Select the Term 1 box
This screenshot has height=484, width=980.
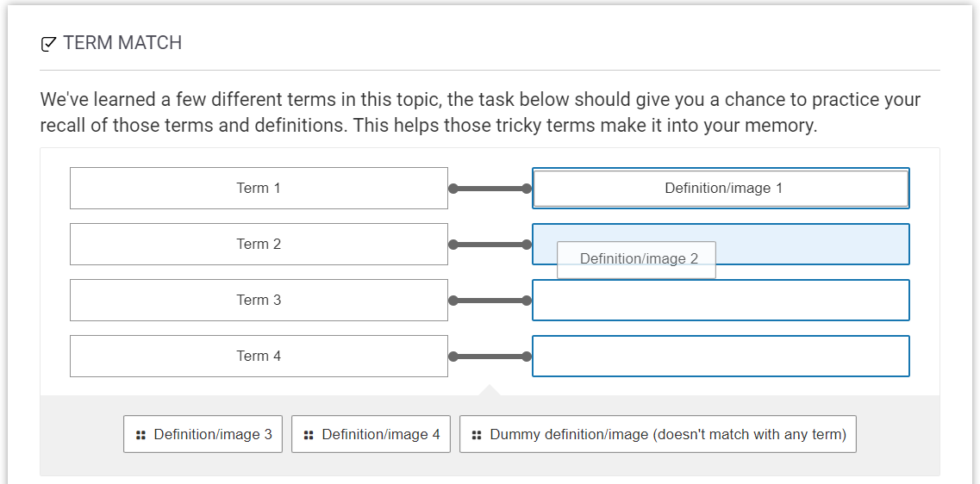click(259, 188)
